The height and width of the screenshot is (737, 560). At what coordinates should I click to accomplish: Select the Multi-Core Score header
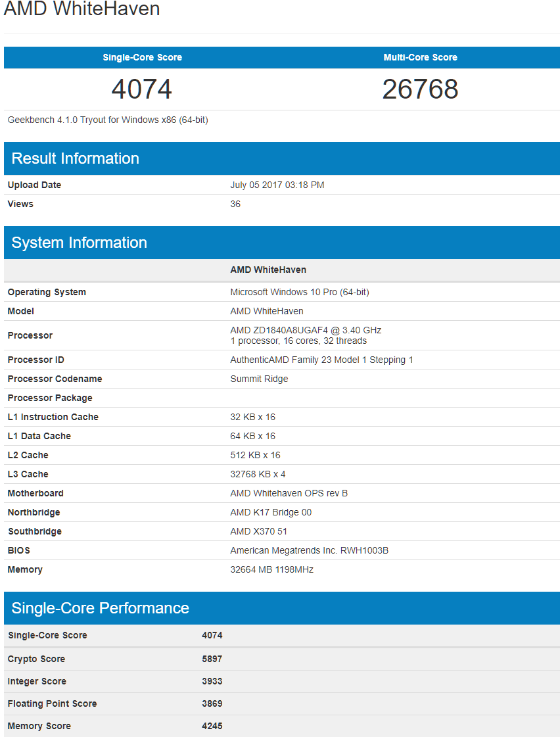pos(420,57)
